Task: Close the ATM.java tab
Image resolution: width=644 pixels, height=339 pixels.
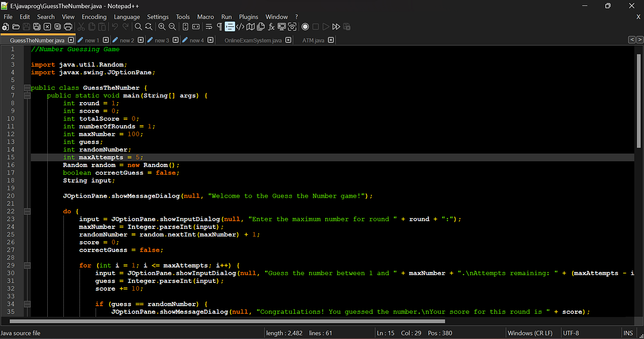Action: point(331,40)
